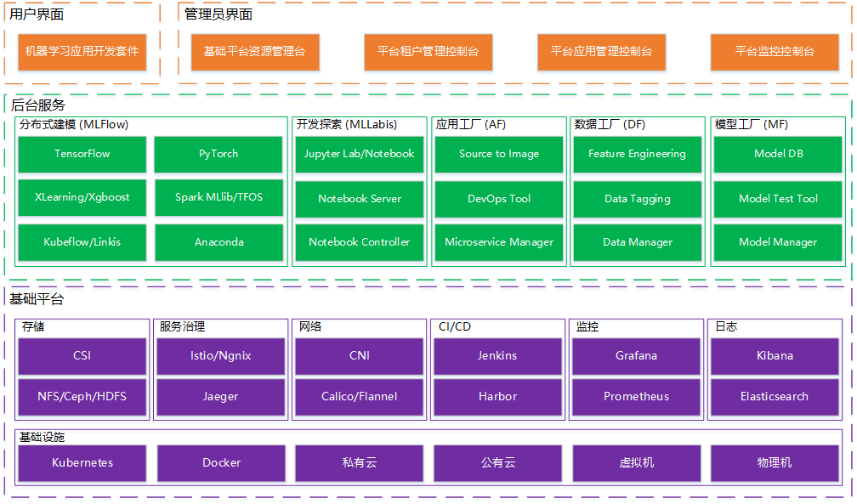This screenshot has width=857, height=504.
Task: Click the CNI network block
Action: coord(359,356)
